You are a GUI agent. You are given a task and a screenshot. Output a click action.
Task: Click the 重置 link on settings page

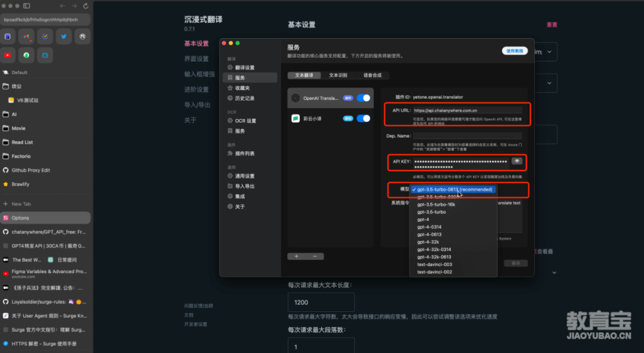552,24
